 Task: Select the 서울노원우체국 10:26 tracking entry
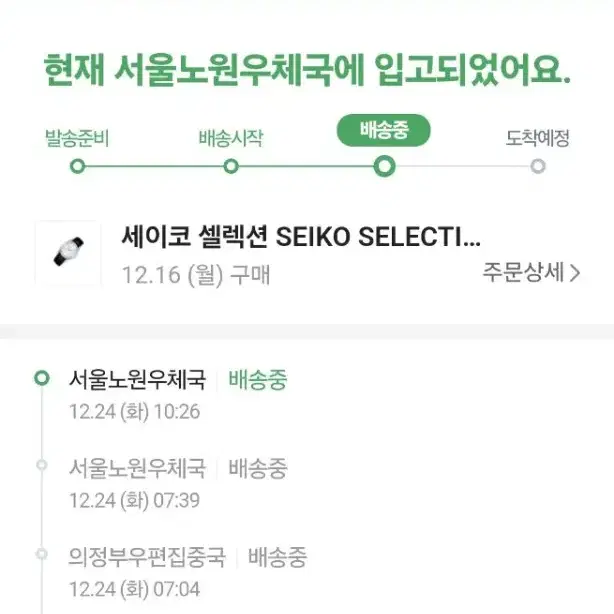(178, 395)
